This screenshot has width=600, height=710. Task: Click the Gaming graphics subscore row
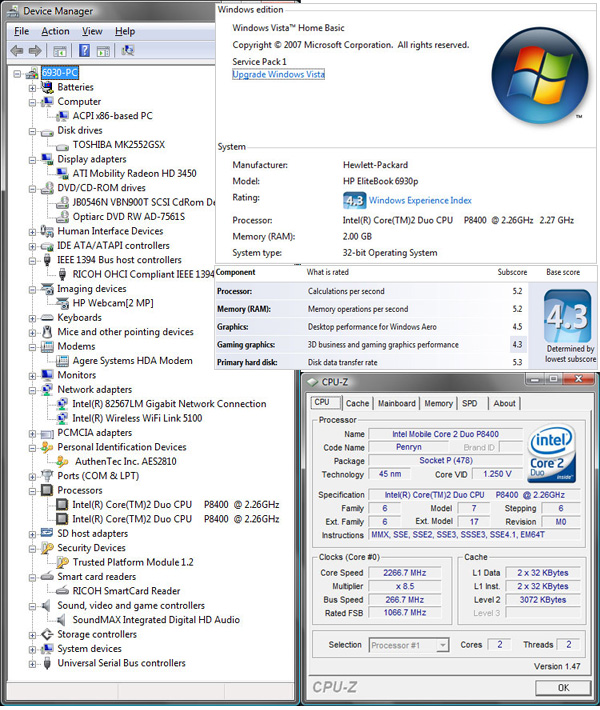pos(371,345)
